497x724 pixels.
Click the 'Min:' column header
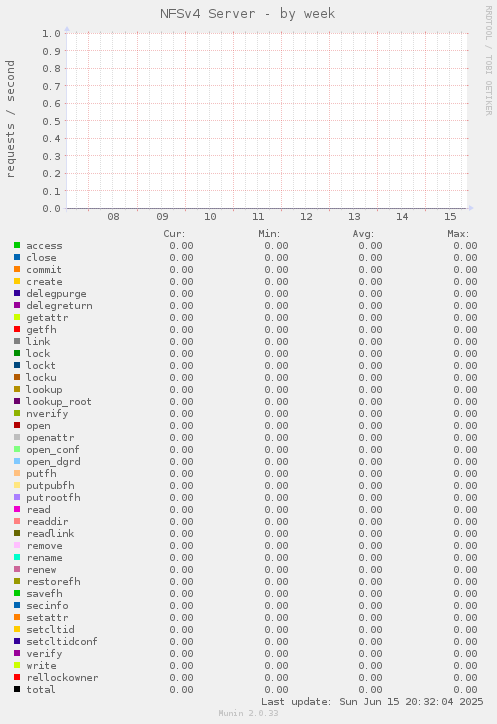point(269,234)
